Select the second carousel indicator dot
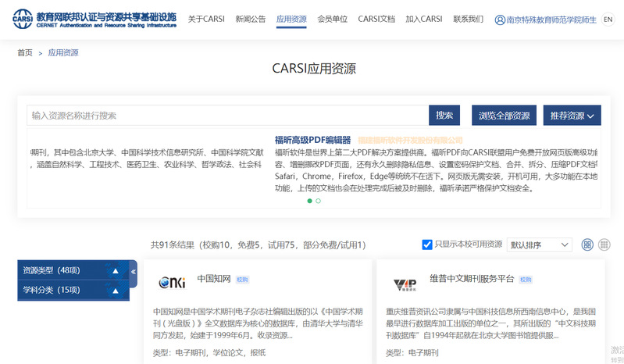624x364 pixels. [318, 201]
